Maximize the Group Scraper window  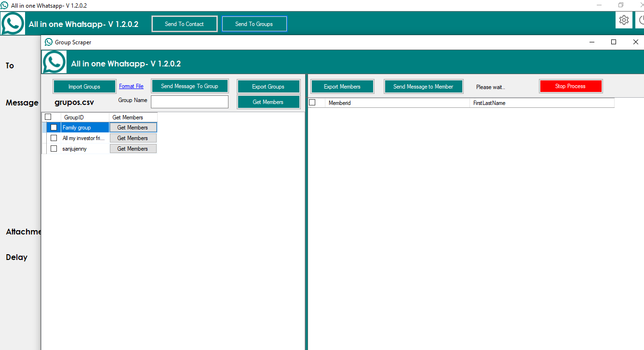click(614, 42)
